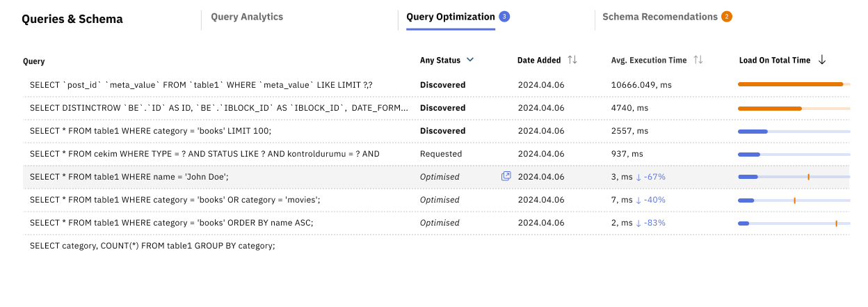868x307 pixels.
Task: Open external link icon on John Doe query row
Action: coord(506,176)
